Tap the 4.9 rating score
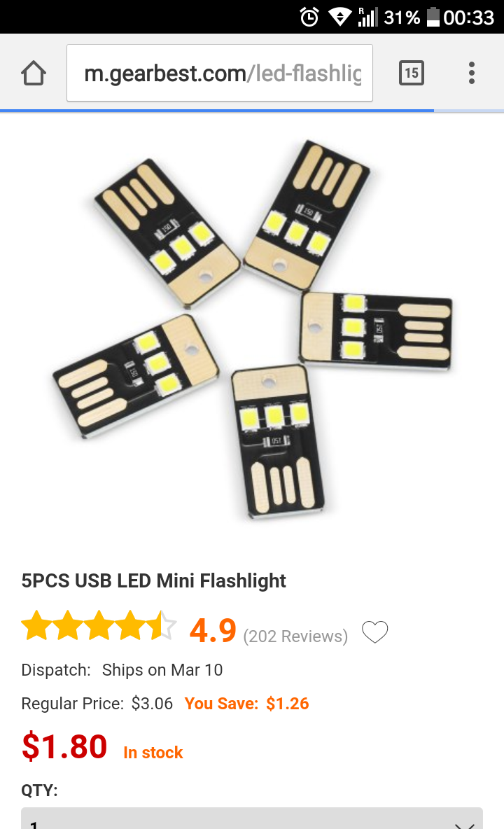The height and width of the screenshot is (829, 504). (212, 630)
